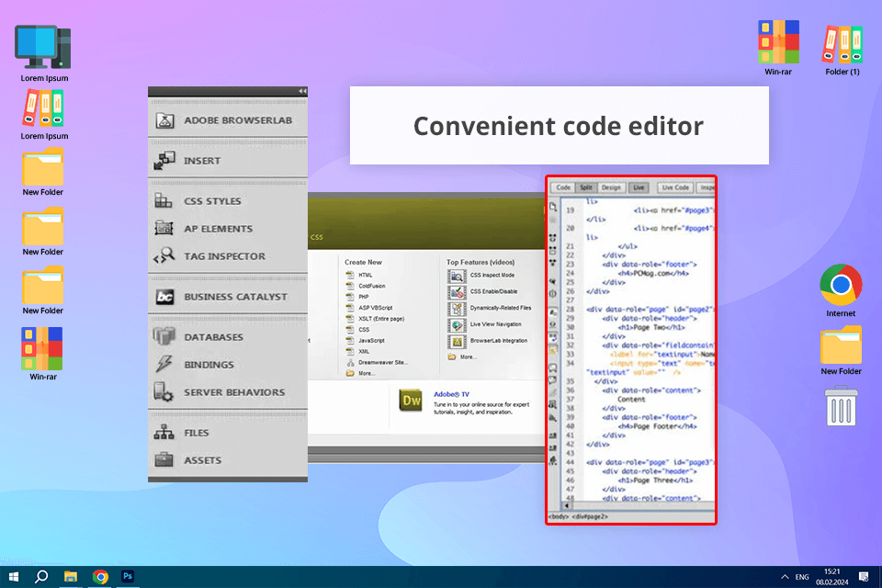
Task: Select the <body> tag in tag selector
Action: coord(558,516)
